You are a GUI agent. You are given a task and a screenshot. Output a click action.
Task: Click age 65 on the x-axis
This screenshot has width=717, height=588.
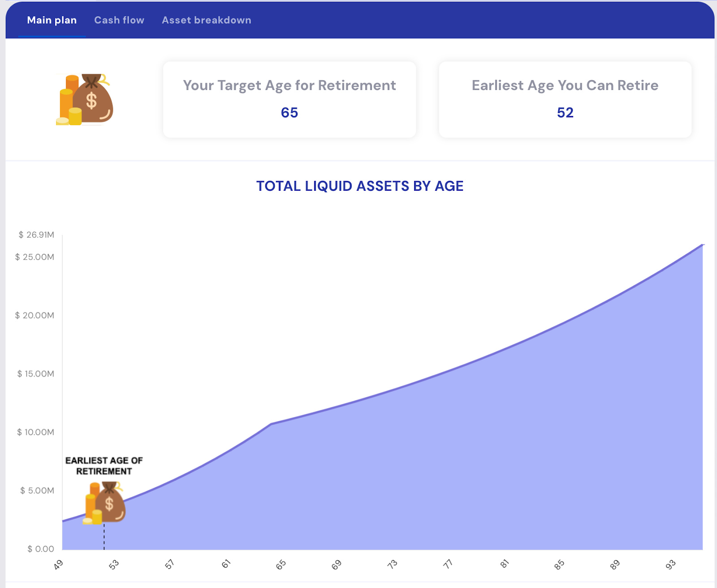coord(281,564)
